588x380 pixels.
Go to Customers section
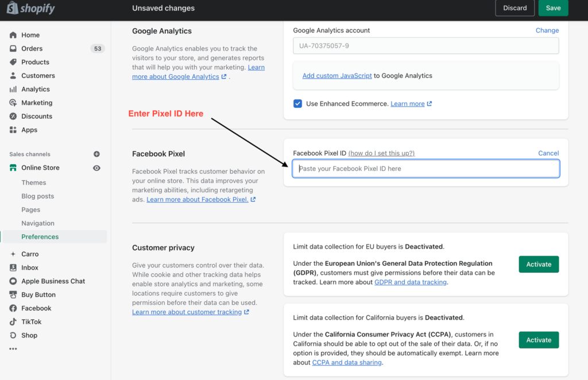coord(38,75)
